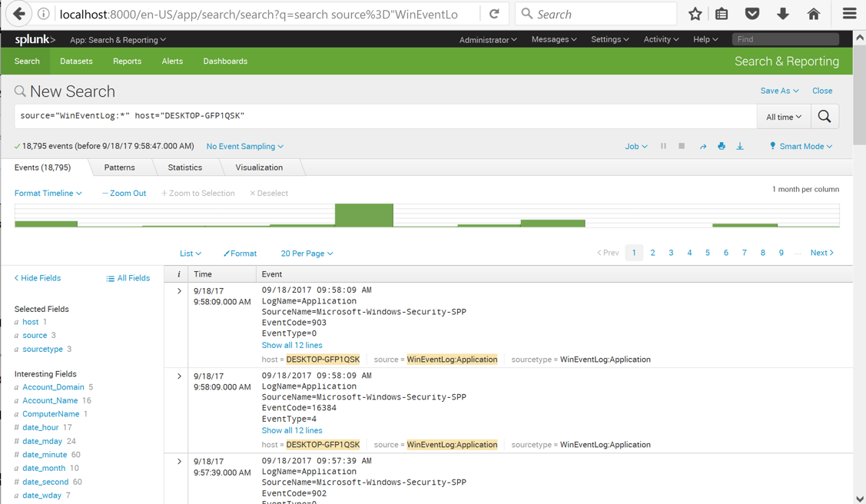The height and width of the screenshot is (504, 866).
Task: Switch to the Statistics tab
Action: pos(184,167)
